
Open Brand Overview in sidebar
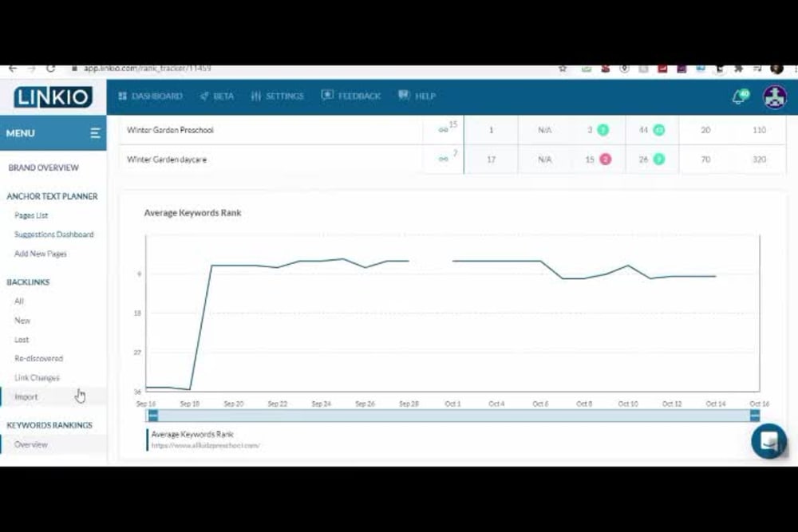click(x=43, y=167)
